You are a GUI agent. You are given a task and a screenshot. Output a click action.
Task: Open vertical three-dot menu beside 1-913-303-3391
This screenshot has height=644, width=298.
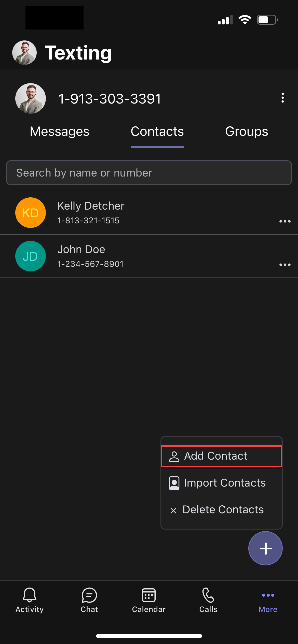pyautogui.click(x=282, y=98)
